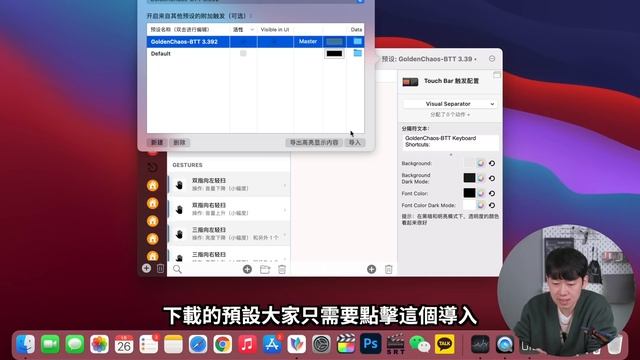Click the history clock icon in the sidebar
The height and width of the screenshot is (360, 640).
pyautogui.click(x=152, y=167)
